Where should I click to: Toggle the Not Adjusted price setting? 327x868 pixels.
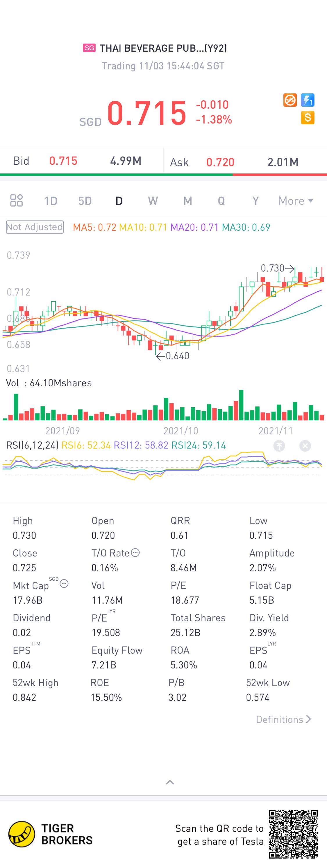(35, 227)
